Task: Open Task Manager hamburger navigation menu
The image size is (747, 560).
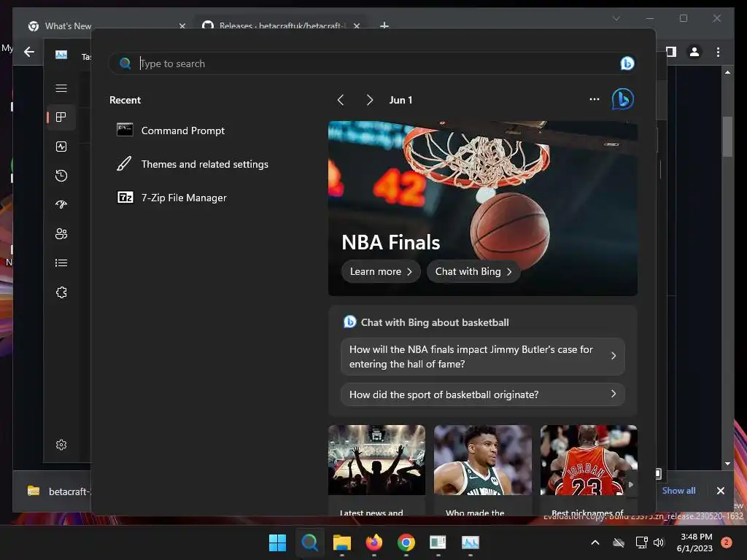Action: coord(61,88)
